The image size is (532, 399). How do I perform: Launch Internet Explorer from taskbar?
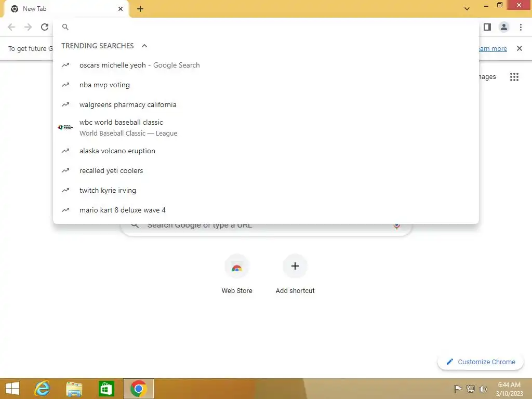43,389
